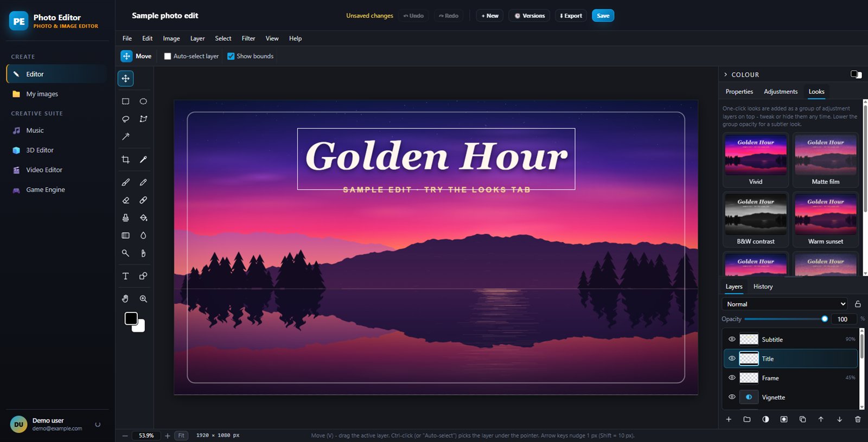Hide the Frame layer

pos(732,377)
